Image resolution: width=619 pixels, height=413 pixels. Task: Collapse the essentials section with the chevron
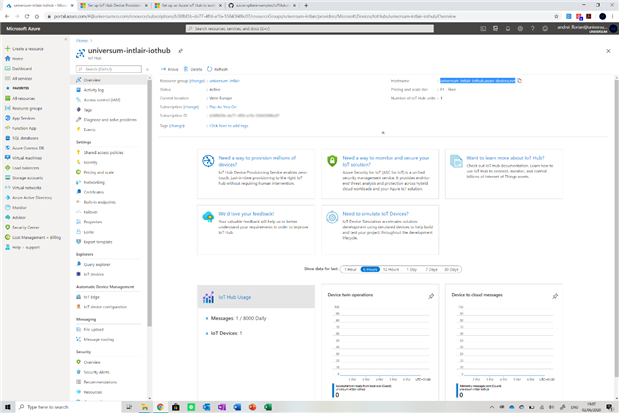(382, 131)
